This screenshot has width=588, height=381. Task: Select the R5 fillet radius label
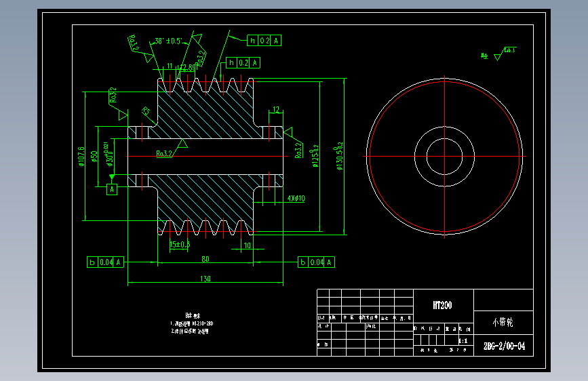pyautogui.click(x=146, y=111)
